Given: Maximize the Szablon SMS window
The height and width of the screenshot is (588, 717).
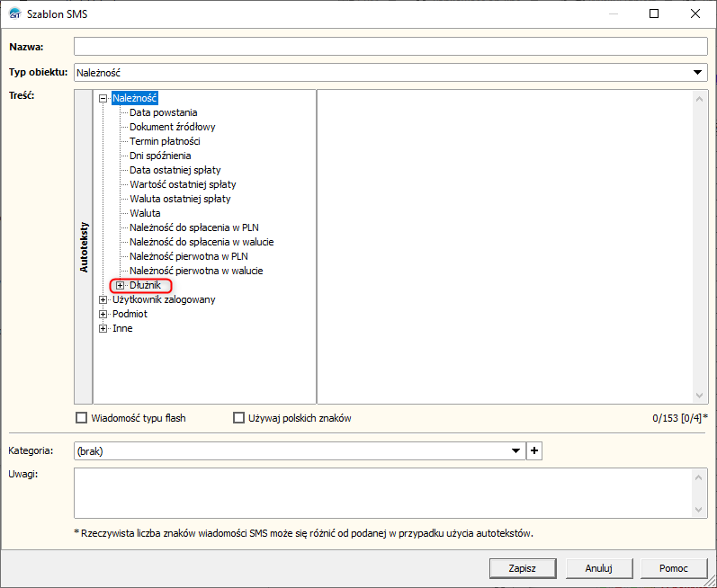Looking at the screenshot, I should click(654, 13).
